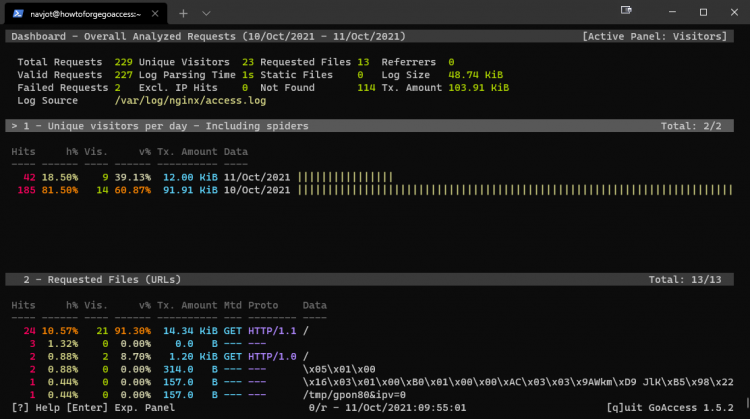Screen dimensions: 750x419
Task: Click the /tmp/gpon80&ipv=0 request row
Action: pos(209,395)
